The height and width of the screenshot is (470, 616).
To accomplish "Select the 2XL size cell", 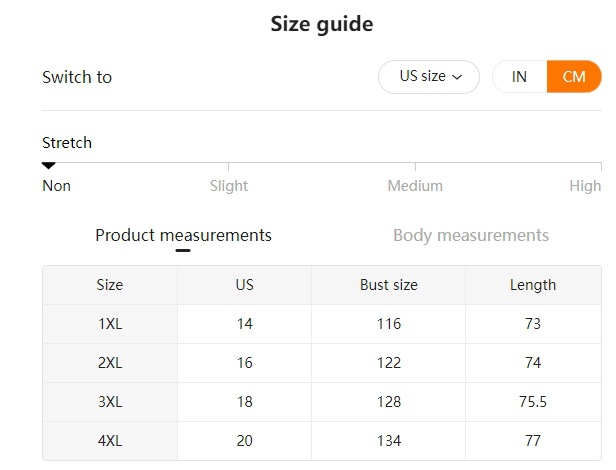I will coord(110,363).
